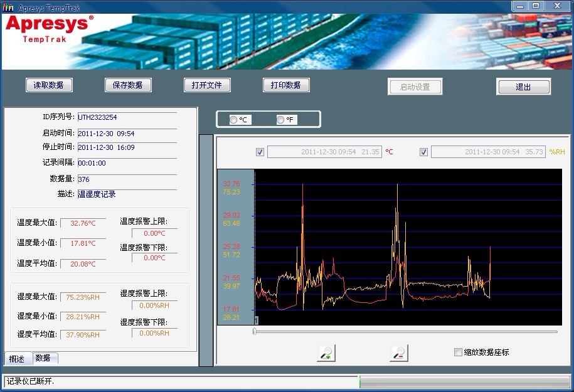This screenshot has width=574, height=392.
Task: Click the 保存数据 button
Action: pos(128,85)
